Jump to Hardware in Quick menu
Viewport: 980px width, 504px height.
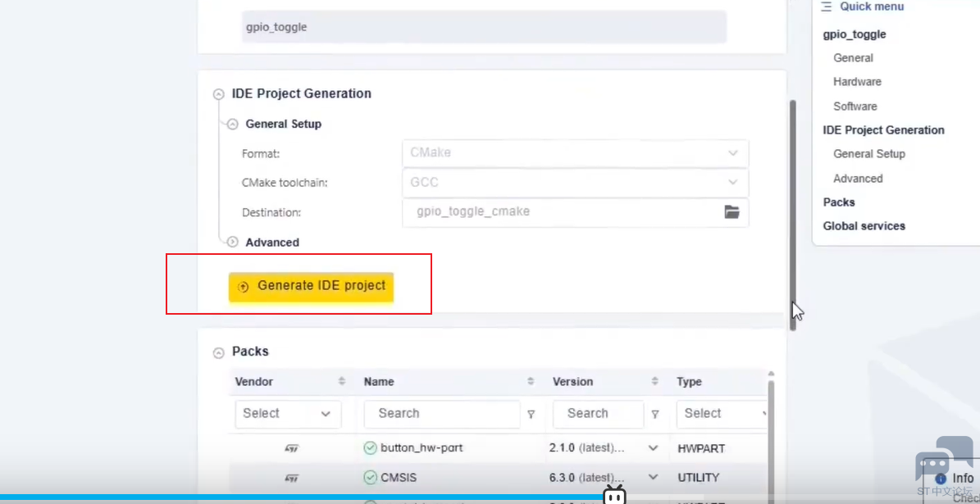coord(857,82)
